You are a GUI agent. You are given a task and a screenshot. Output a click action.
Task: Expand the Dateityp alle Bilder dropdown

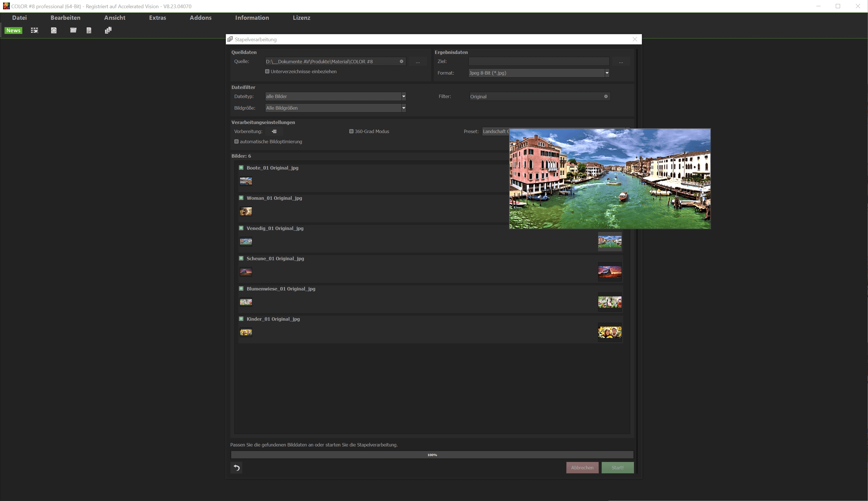pyautogui.click(x=404, y=96)
